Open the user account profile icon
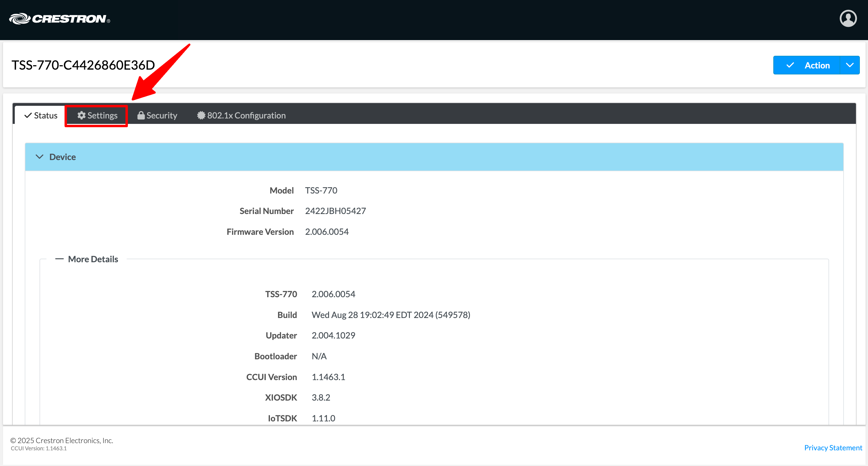This screenshot has height=466, width=868. (x=848, y=18)
